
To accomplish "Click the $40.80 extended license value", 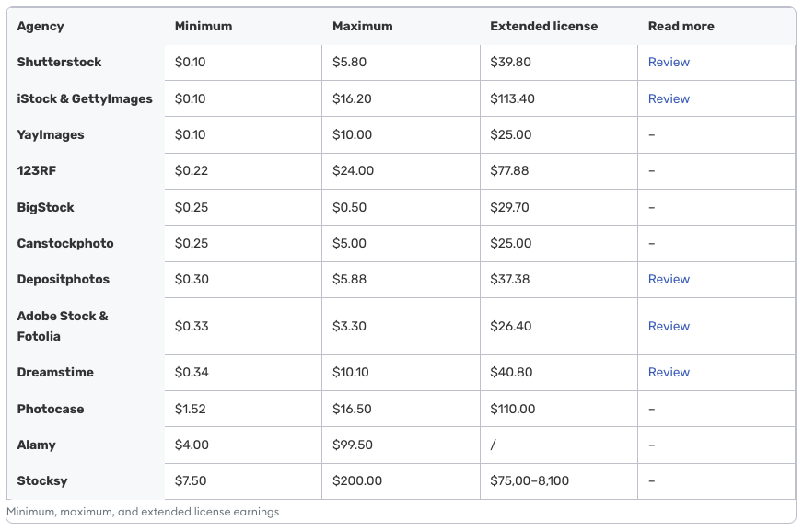I will click(511, 372).
